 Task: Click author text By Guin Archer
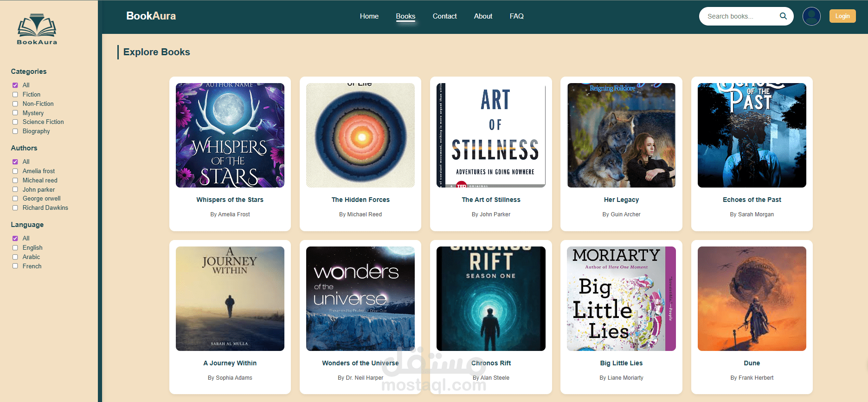(x=621, y=214)
